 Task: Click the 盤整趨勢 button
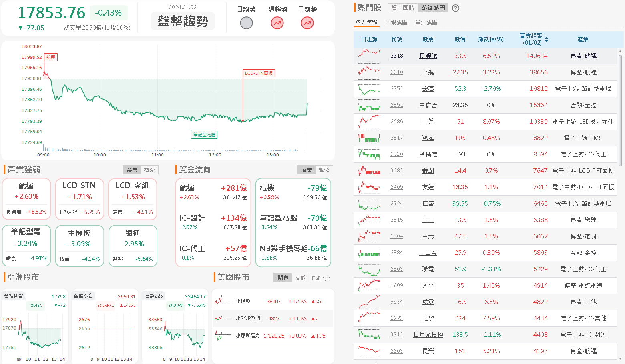tap(183, 21)
